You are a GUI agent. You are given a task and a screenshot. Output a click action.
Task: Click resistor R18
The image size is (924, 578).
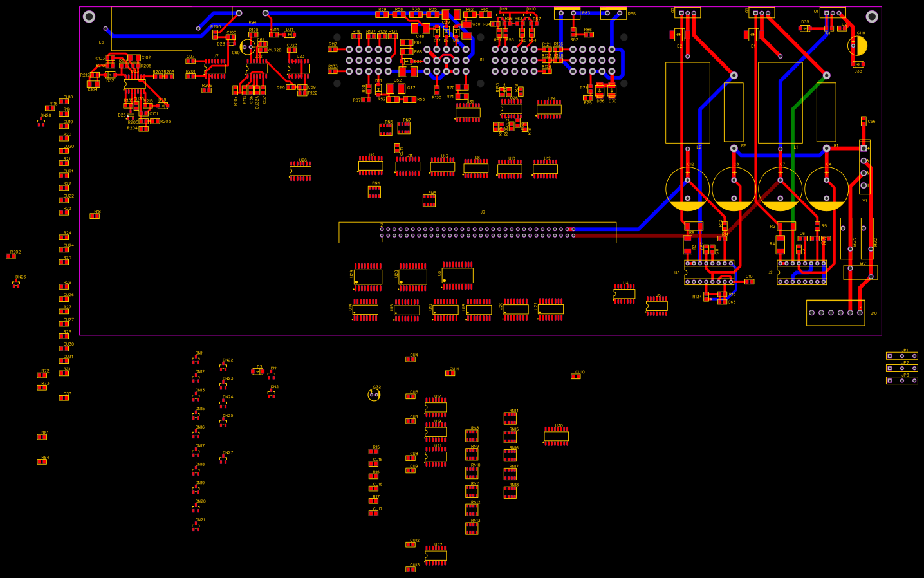pyautogui.click(x=95, y=216)
